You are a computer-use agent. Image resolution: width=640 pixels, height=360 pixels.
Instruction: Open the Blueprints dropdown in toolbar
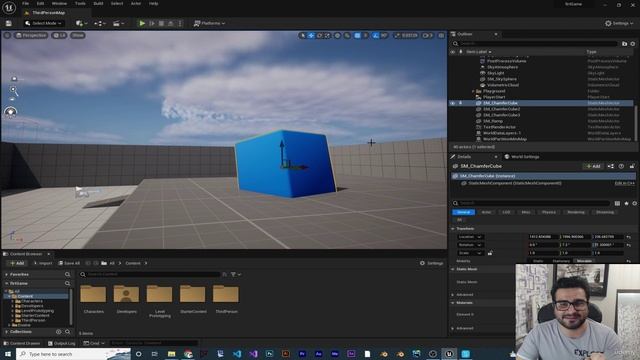pyautogui.click(x=100, y=23)
